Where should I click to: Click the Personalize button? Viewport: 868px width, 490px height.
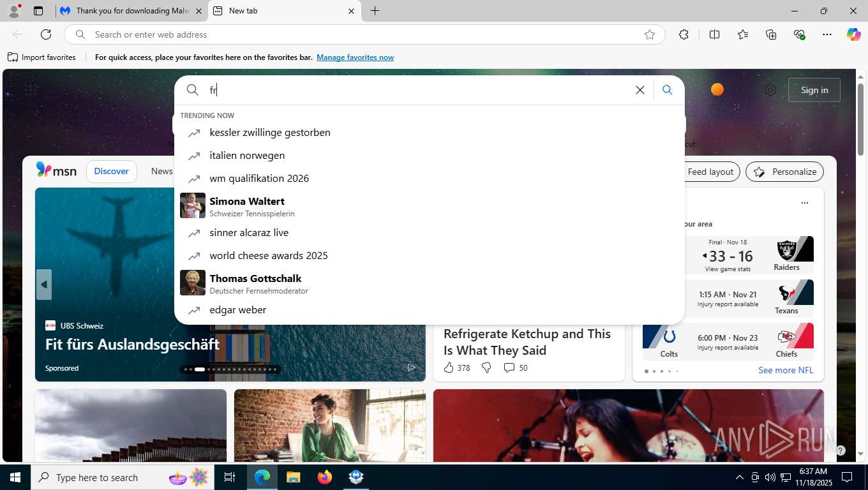point(785,172)
